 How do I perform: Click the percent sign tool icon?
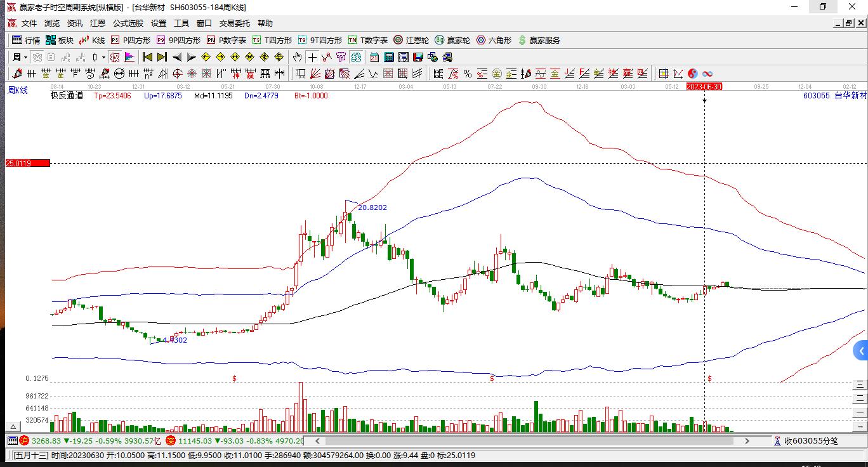point(467,74)
